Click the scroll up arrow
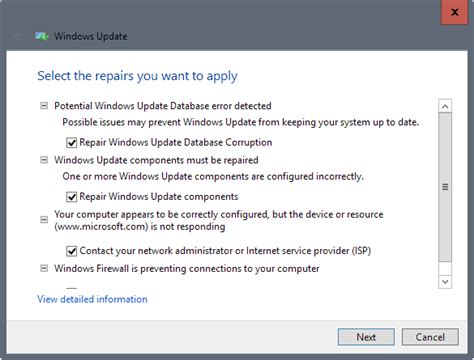474x360 pixels. pyautogui.click(x=445, y=106)
